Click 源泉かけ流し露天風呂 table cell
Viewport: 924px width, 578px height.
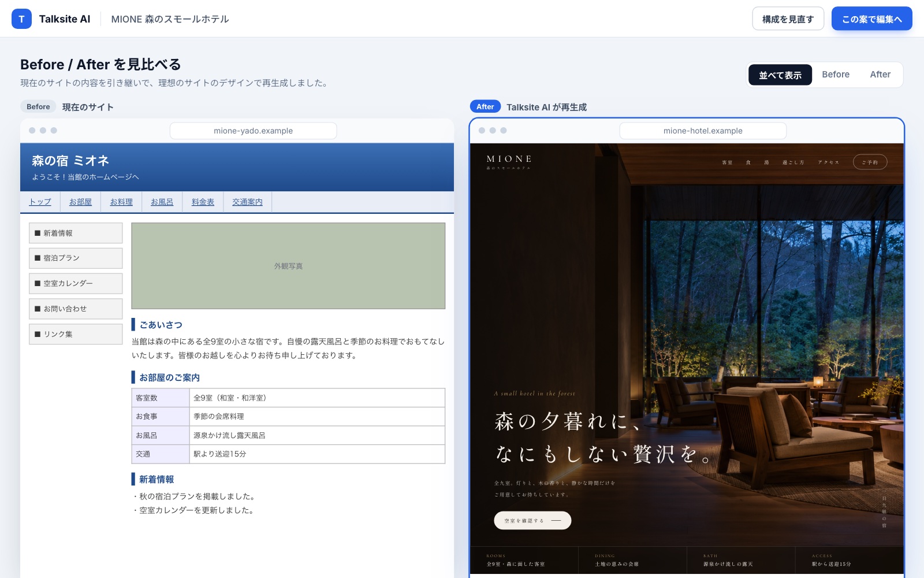click(x=317, y=435)
